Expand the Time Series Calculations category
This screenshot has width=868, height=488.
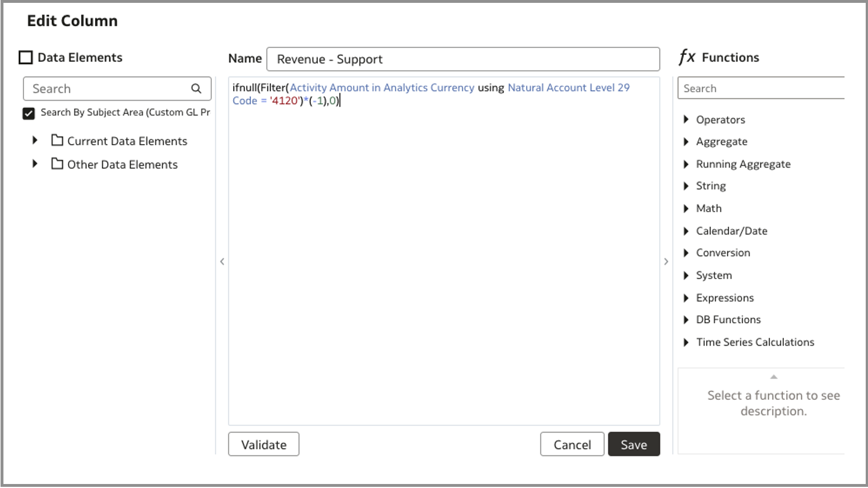[x=686, y=342]
